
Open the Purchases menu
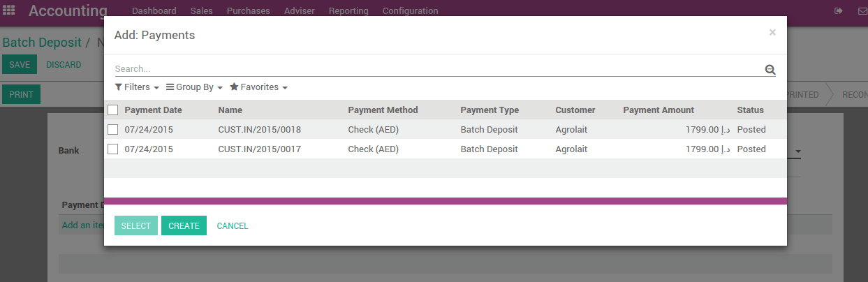tap(249, 11)
